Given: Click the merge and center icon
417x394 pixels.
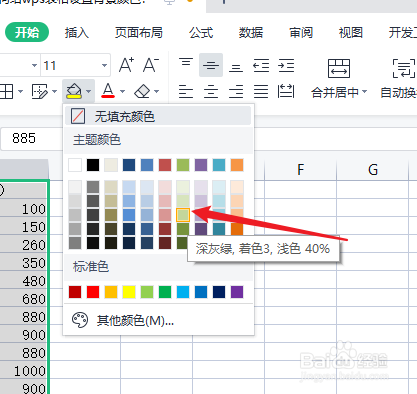Looking at the screenshot, I should (339, 68).
